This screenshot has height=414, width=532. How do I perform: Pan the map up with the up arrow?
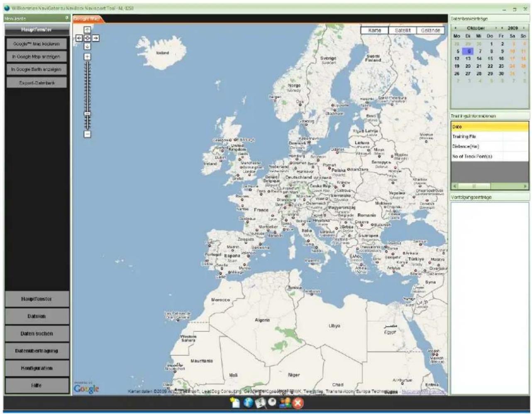click(x=87, y=30)
